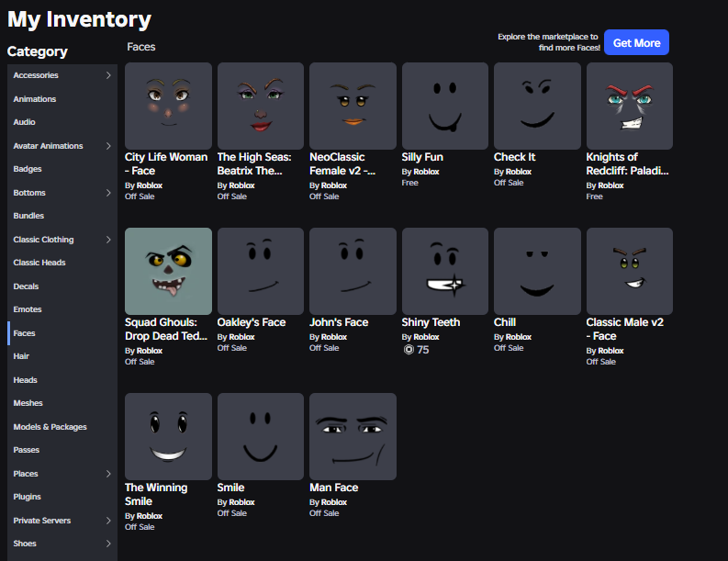Open Classic Male v2 face thumbnail
The image size is (728, 561).
tap(630, 271)
